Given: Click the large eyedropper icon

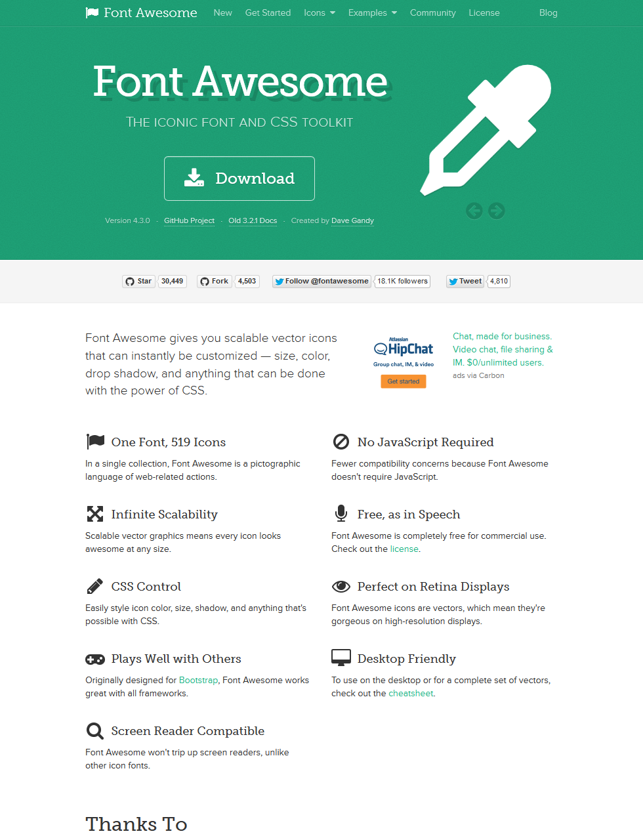Looking at the screenshot, I should [x=486, y=130].
